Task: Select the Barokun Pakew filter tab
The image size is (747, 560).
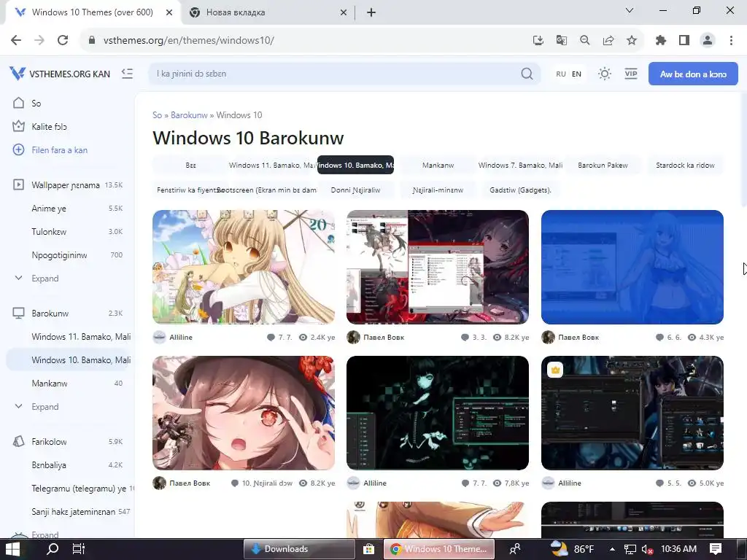Action: coord(603,166)
